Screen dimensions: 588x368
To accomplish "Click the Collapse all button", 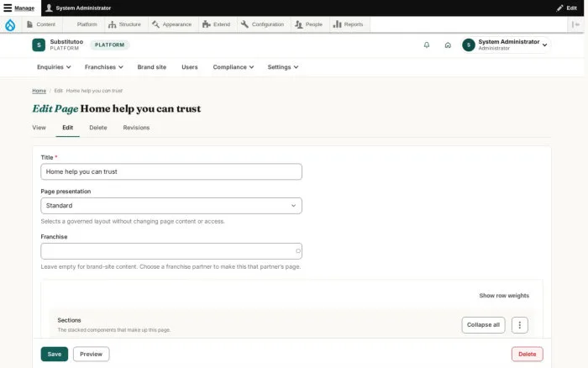I will pyautogui.click(x=483, y=325).
